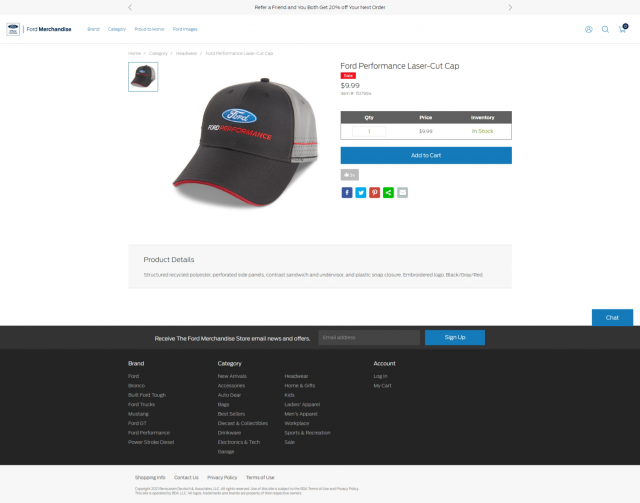This screenshot has height=503, width=640.
Task: Go to Home breadcrumb
Action: pyautogui.click(x=134, y=53)
